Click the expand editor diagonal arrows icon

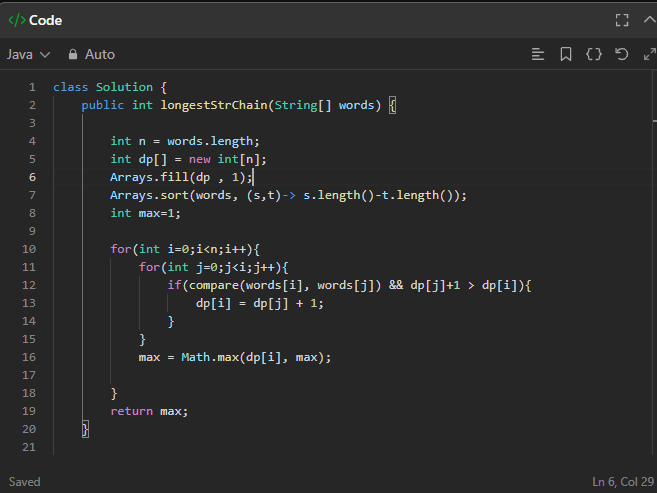[x=649, y=54]
